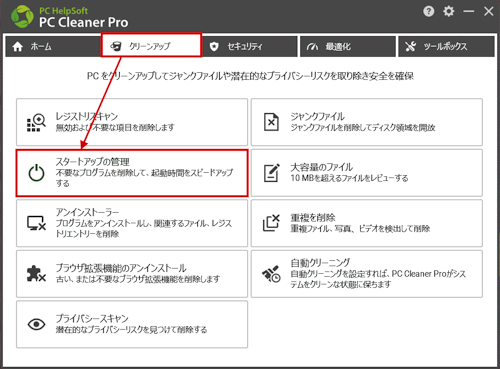Open the ツールボックス tab
This screenshot has height=369, width=500.
pos(446,46)
